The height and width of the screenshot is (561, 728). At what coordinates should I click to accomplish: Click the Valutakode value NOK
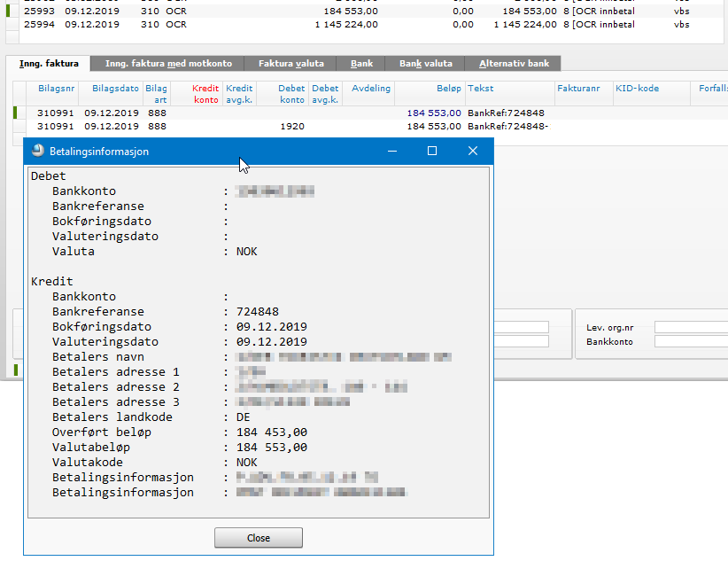tap(246, 463)
